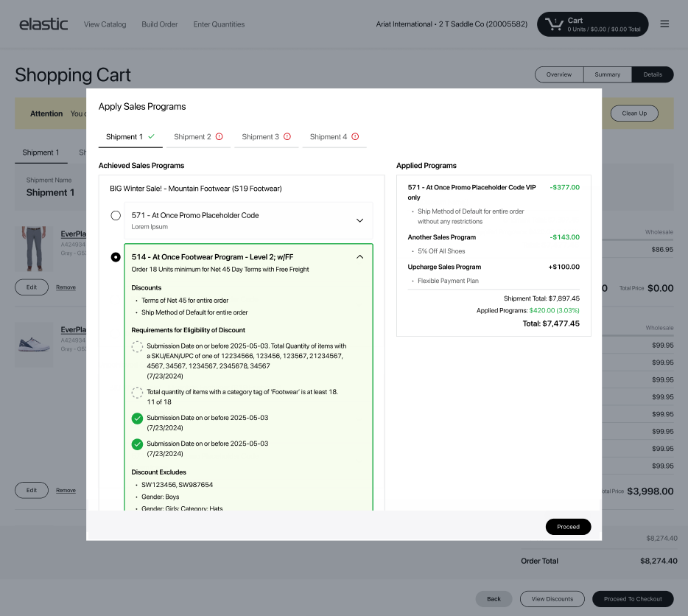Switch to Shipment 4 tab in dialog

pyautogui.click(x=334, y=137)
